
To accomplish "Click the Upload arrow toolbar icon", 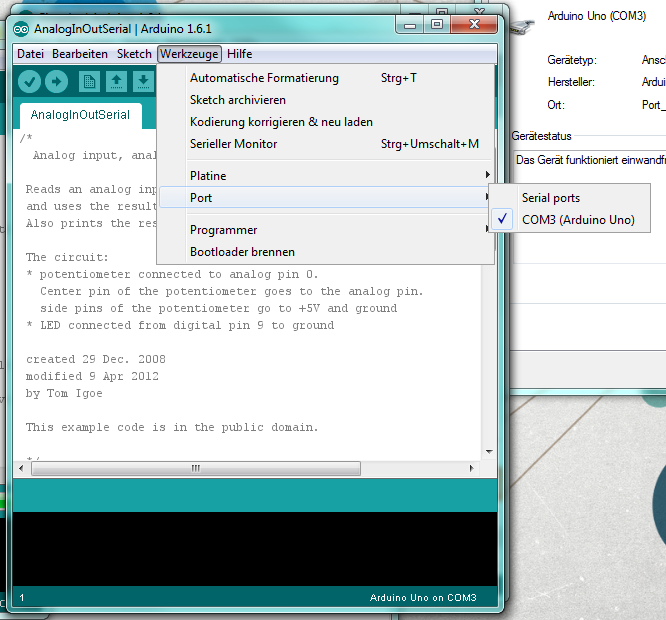I will coord(56,82).
